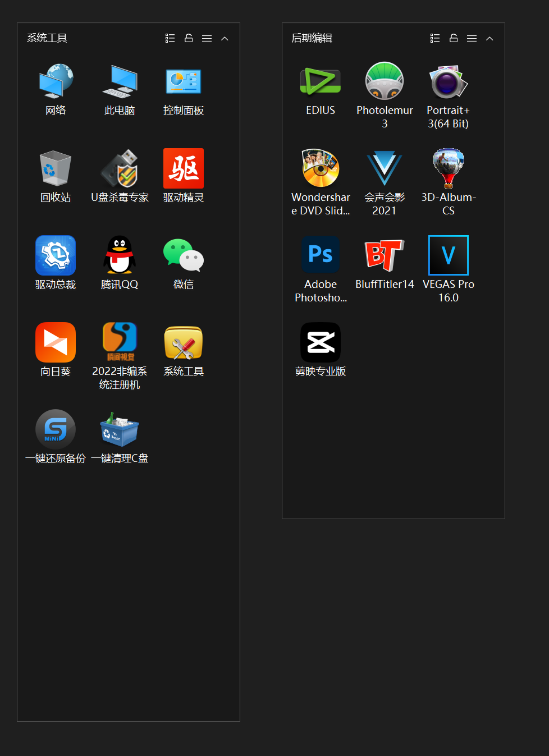The height and width of the screenshot is (756, 549).
Task: Open Photolemur 3 icon
Action: tap(385, 82)
